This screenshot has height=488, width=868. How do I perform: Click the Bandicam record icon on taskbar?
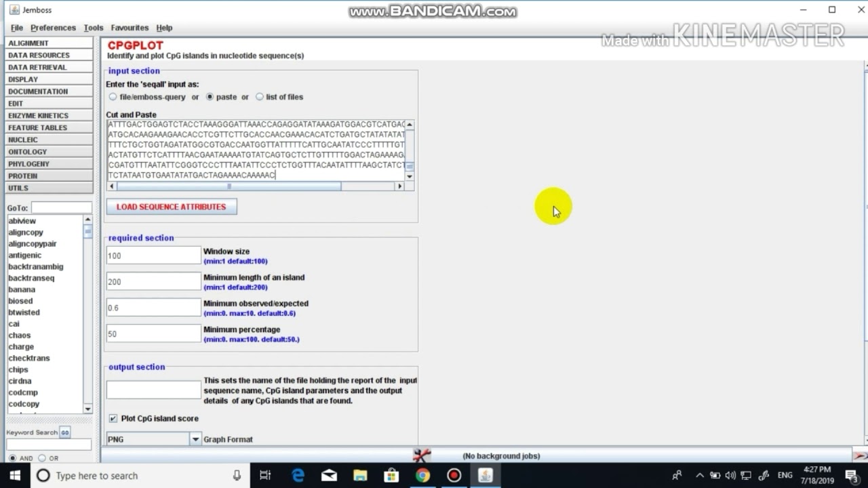[x=454, y=476]
